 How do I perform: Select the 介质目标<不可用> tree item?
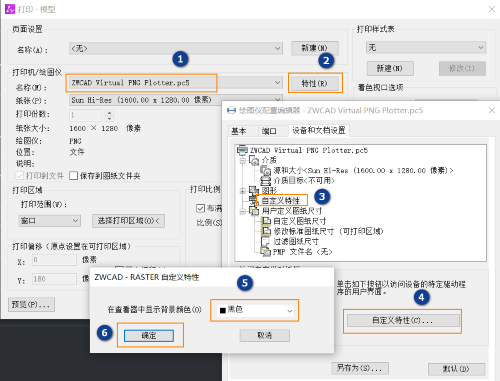304,181
